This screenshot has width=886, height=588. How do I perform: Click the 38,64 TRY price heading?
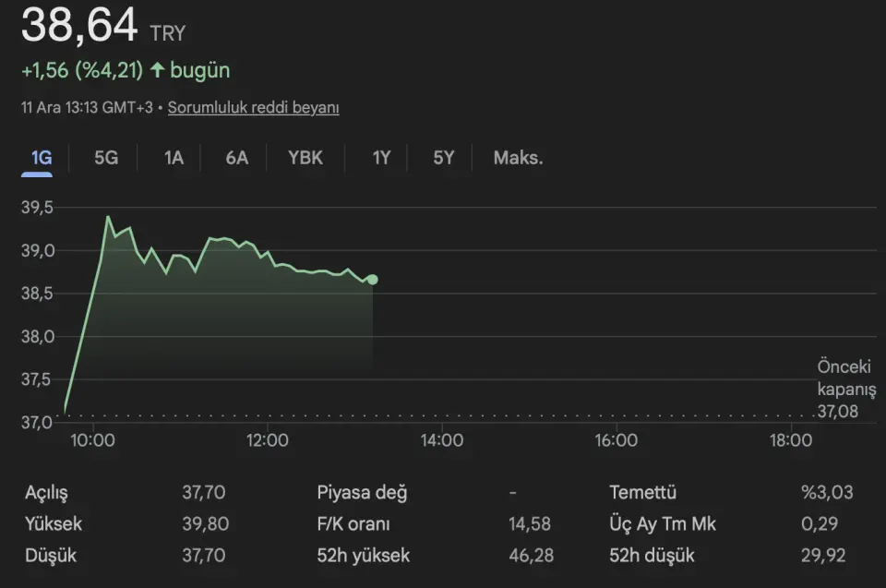point(102,26)
